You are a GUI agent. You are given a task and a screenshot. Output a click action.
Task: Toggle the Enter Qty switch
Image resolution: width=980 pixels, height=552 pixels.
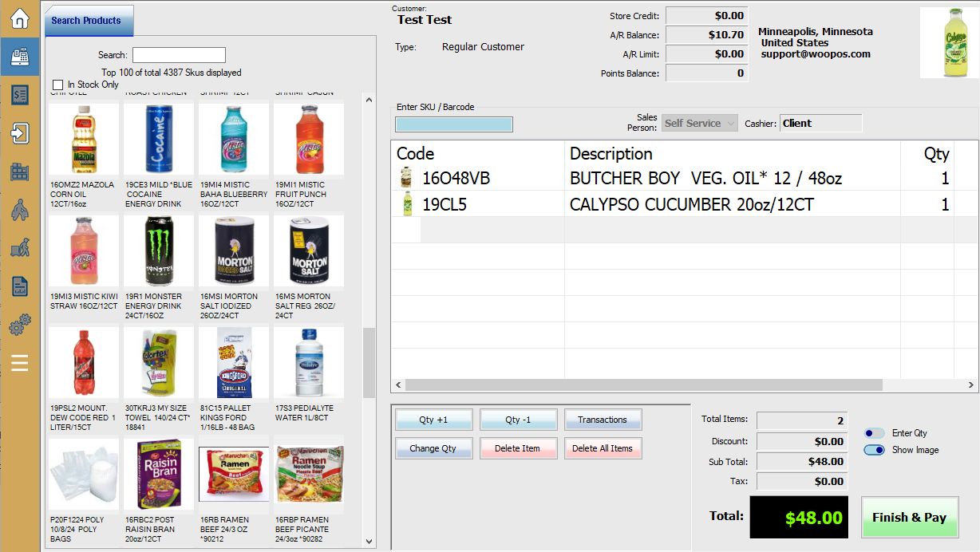click(x=875, y=433)
